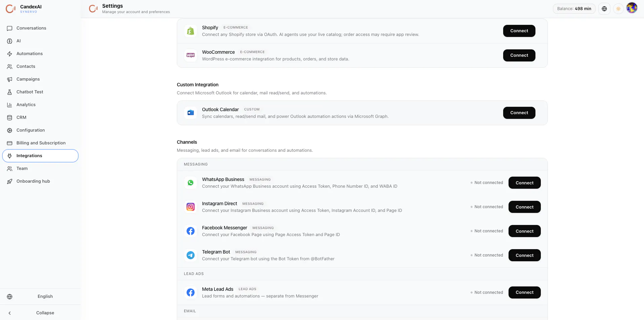Click the Automations lightning bolt icon

[x=10, y=54]
